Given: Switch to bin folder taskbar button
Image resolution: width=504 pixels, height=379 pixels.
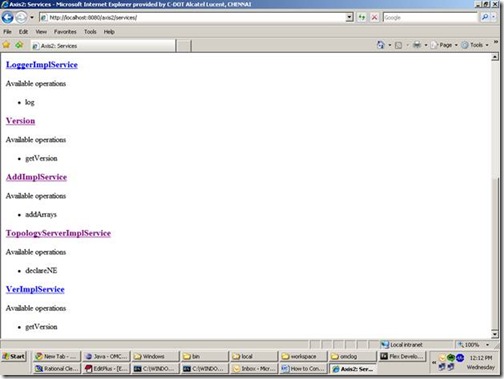Looking at the screenshot, I should (205, 356).
